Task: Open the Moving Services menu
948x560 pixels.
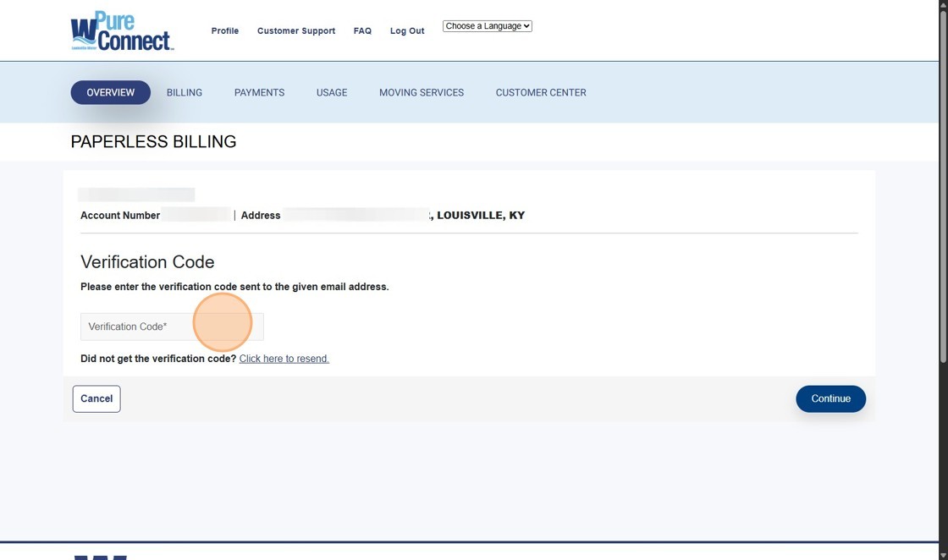Action: pos(421,92)
